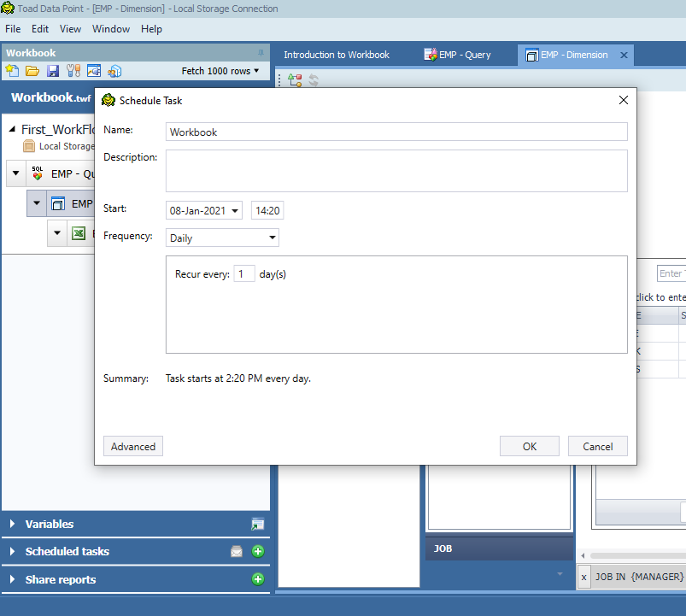The width and height of the screenshot is (686, 616).
Task: Close the EMP - Dimension tab
Action: (624, 56)
